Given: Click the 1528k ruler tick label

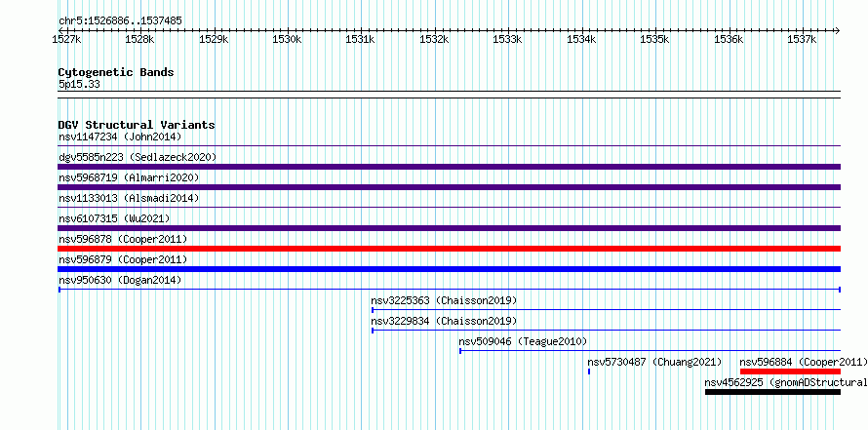Looking at the screenshot, I should (140, 40).
